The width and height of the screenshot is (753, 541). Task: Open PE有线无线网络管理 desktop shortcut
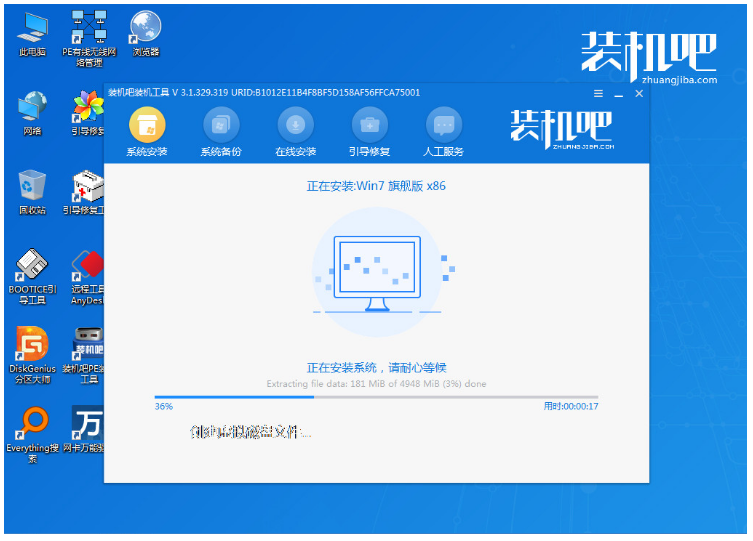(89, 38)
